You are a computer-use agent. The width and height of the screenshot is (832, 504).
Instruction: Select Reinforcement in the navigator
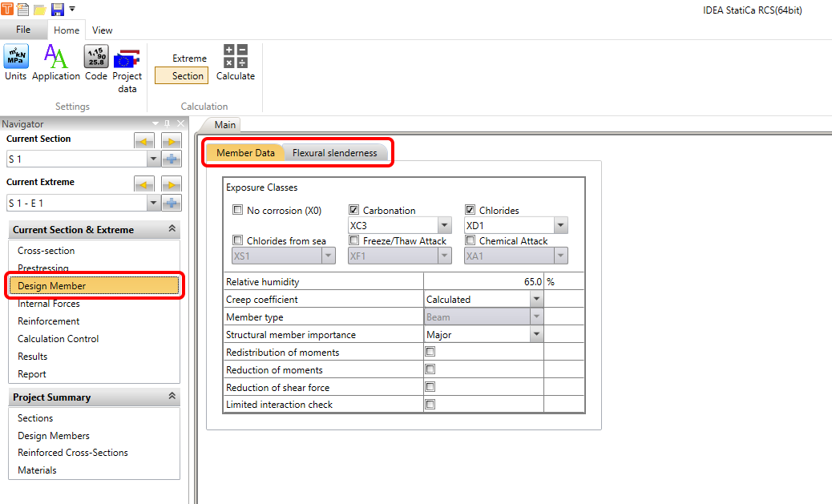tap(49, 321)
